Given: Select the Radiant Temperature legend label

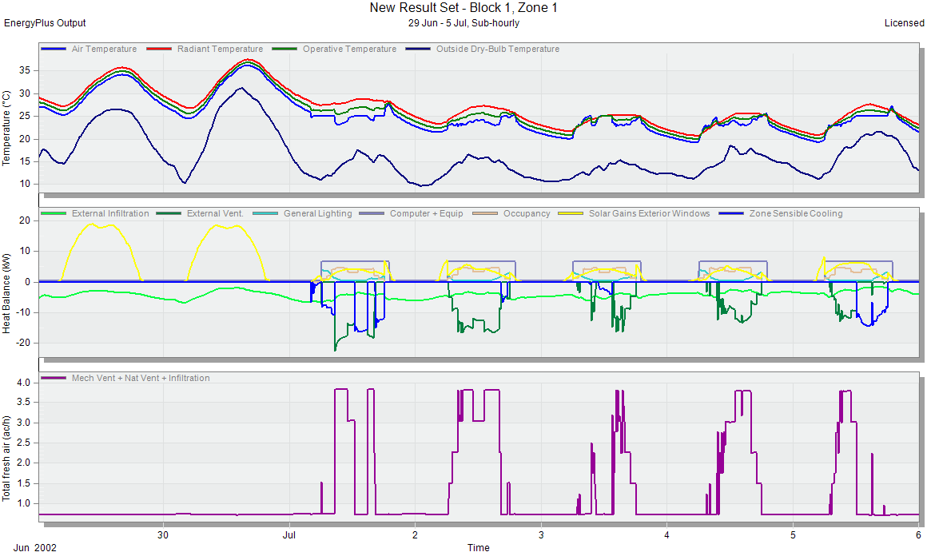Looking at the screenshot, I should [220, 50].
